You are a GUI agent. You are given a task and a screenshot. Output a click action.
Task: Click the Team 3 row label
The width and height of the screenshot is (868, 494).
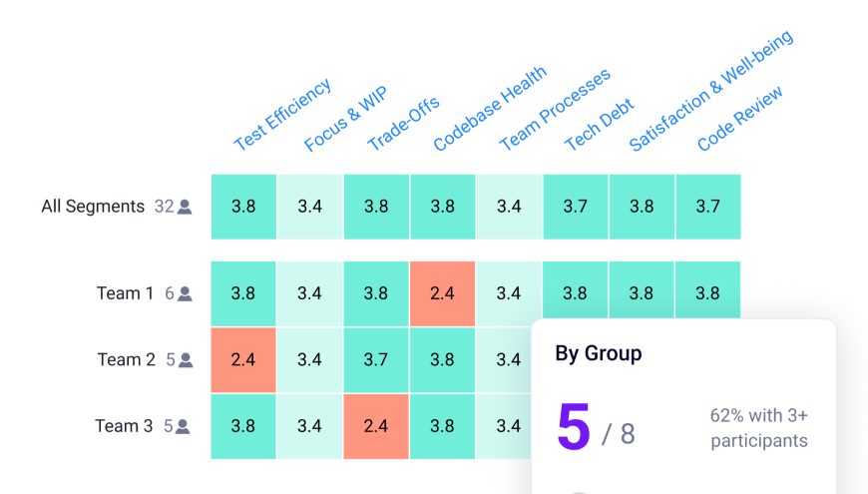[x=124, y=426]
